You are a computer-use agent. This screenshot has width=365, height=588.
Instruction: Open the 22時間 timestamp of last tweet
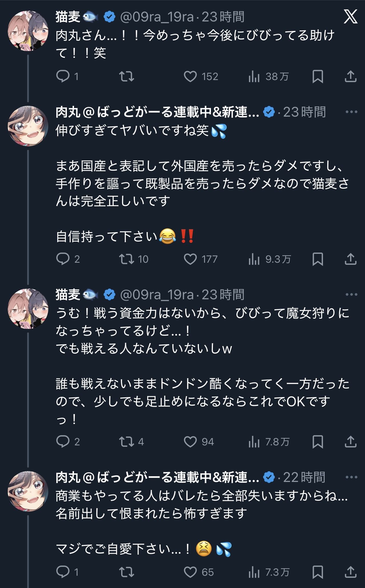[304, 477]
